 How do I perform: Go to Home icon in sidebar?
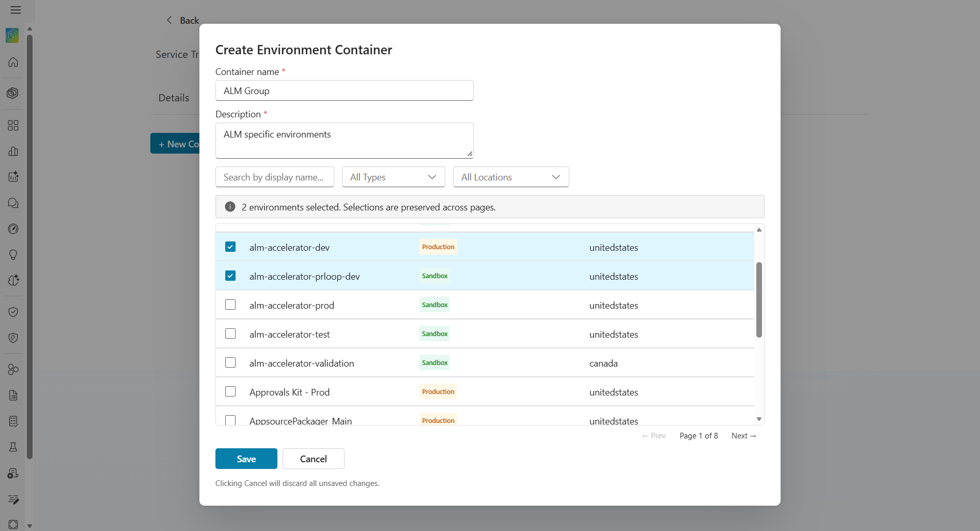click(13, 62)
